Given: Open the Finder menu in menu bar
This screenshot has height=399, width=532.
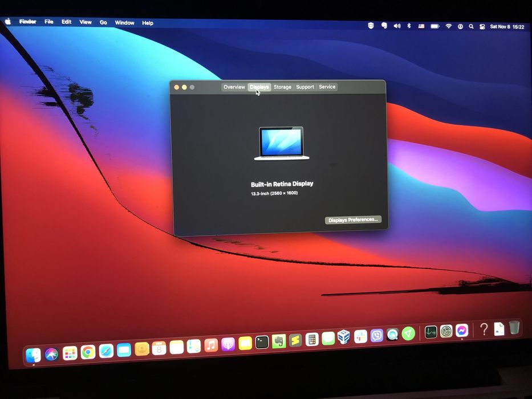Looking at the screenshot, I should [x=27, y=22].
